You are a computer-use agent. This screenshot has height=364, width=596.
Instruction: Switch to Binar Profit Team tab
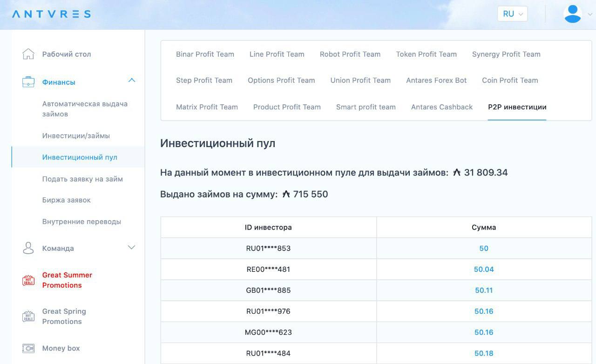click(205, 54)
